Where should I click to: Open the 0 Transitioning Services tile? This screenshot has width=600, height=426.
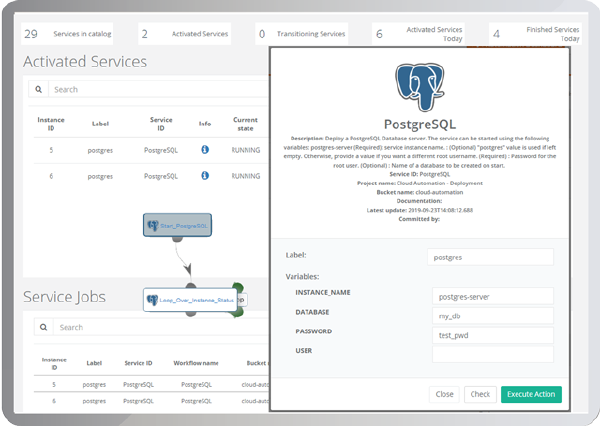tap(302, 34)
